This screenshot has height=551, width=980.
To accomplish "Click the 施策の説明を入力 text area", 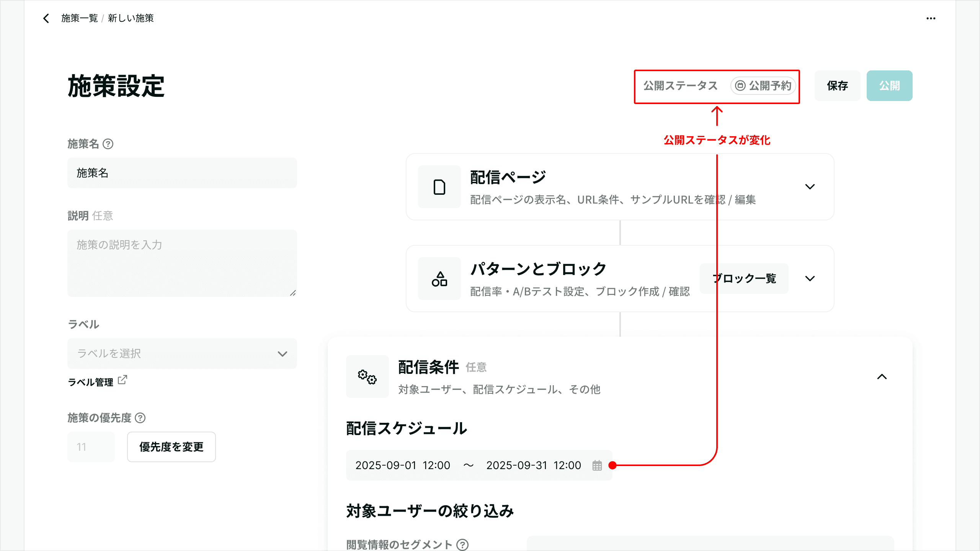I will pyautogui.click(x=182, y=263).
